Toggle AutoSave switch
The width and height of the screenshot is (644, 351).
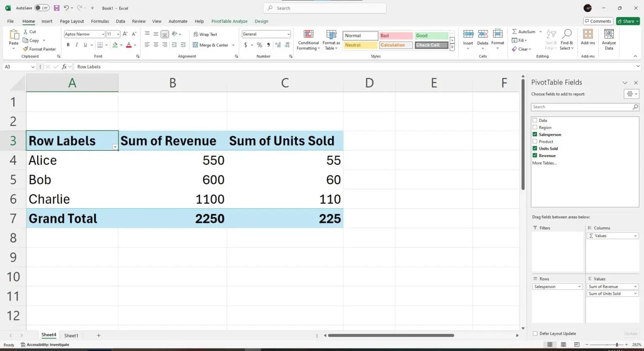tap(42, 8)
